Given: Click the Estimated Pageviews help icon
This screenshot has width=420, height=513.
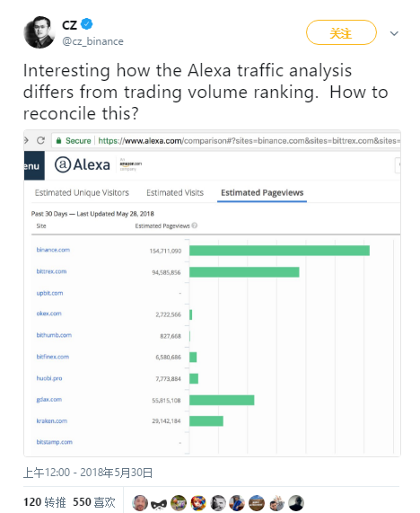Looking at the screenshot, I should [x=195, y=226].
